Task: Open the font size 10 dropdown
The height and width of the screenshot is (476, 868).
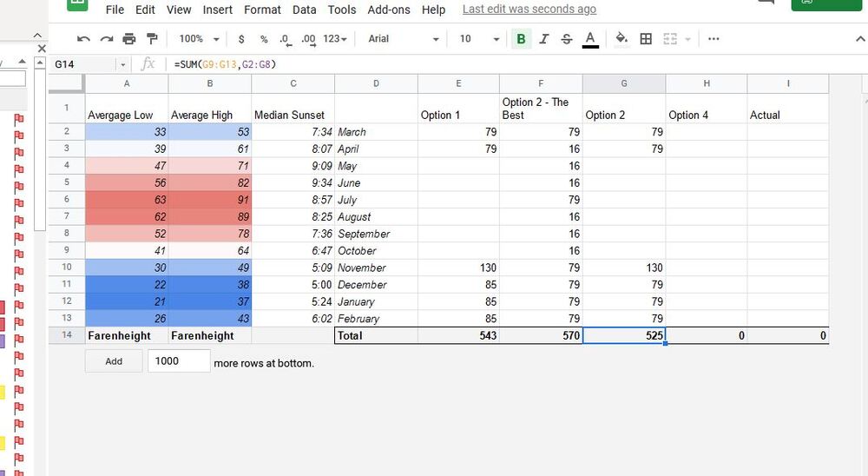Action: [479, 39]
